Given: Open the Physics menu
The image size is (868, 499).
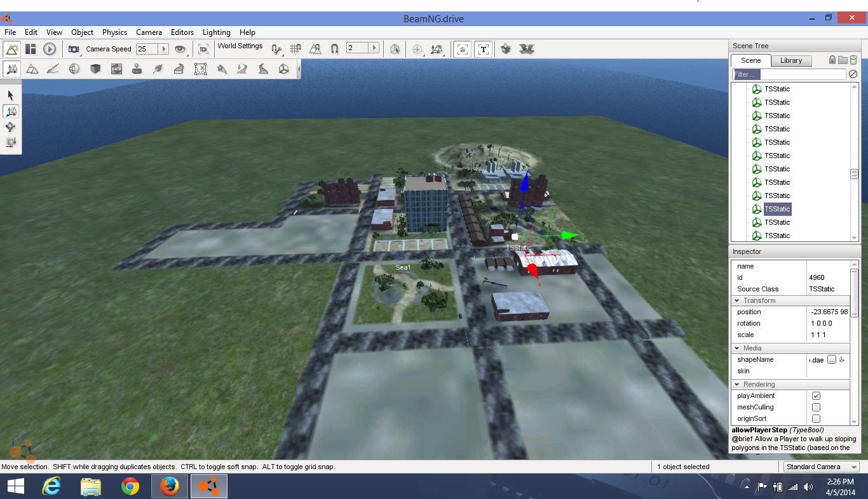Looking at the screenshot, I should [x=114, y=32].
